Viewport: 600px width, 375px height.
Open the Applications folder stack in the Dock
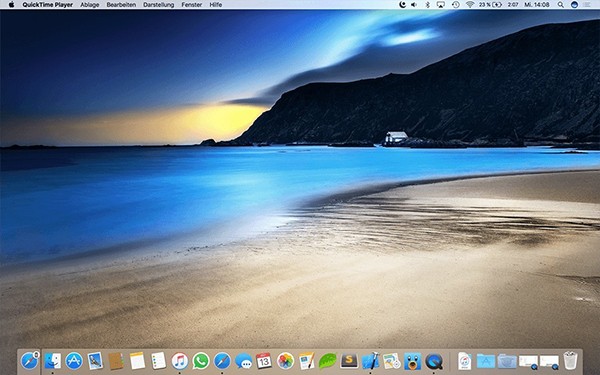486,361
